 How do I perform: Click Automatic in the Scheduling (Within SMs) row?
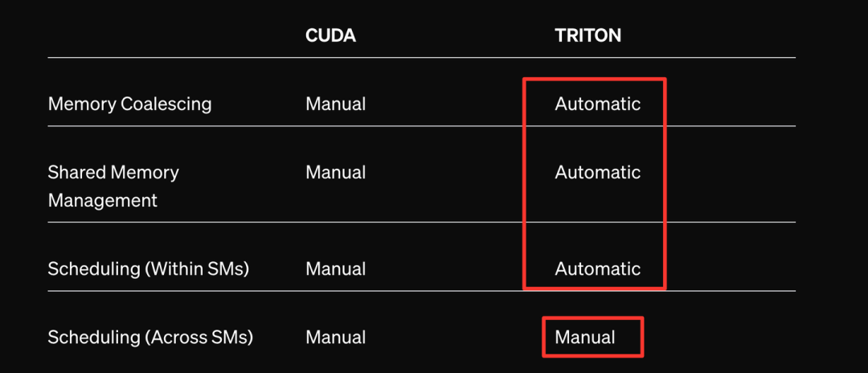[x=598, y=269]
